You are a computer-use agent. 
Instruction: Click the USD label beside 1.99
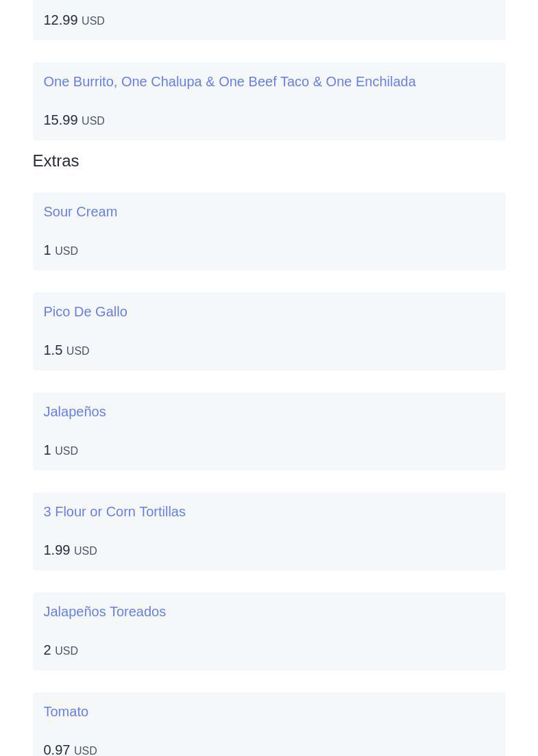click(86, 551)
